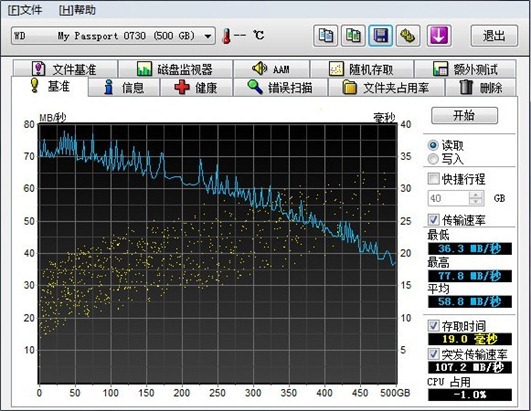
Task: Click the 退出 exit button
Action: 494,36
